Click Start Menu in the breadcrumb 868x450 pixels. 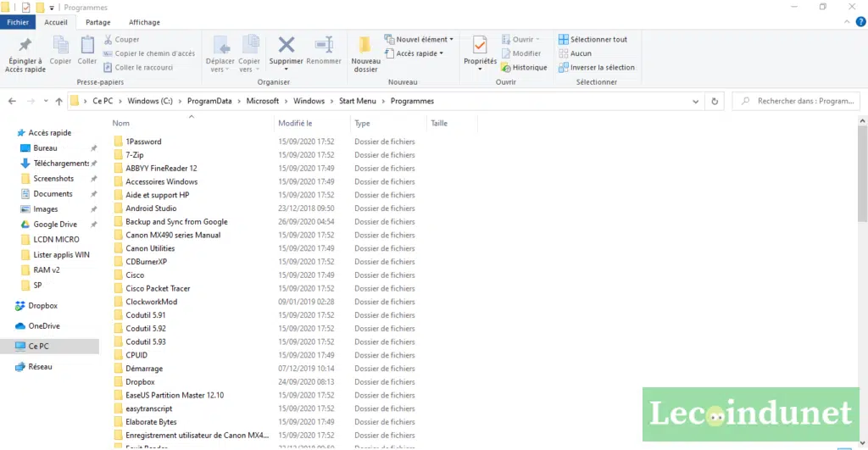[x=358, y=102]
